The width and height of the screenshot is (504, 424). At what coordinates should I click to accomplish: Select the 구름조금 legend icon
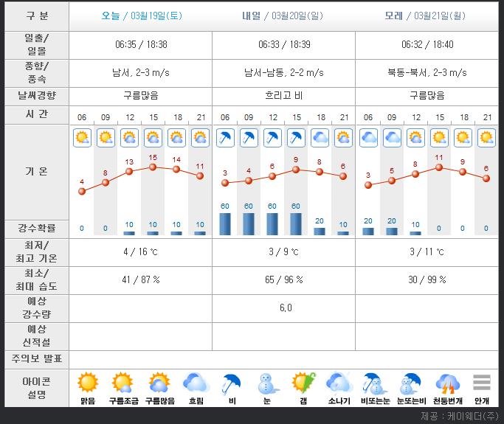pos(122,383)
